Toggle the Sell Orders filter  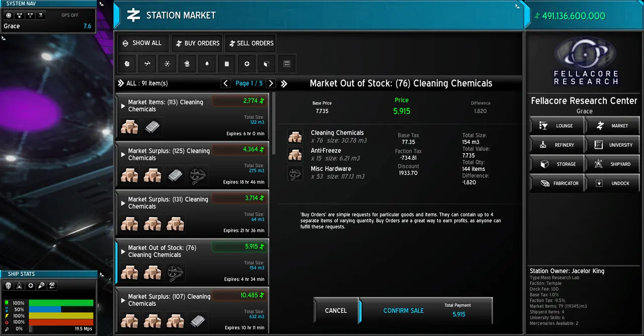pos(250,43)
